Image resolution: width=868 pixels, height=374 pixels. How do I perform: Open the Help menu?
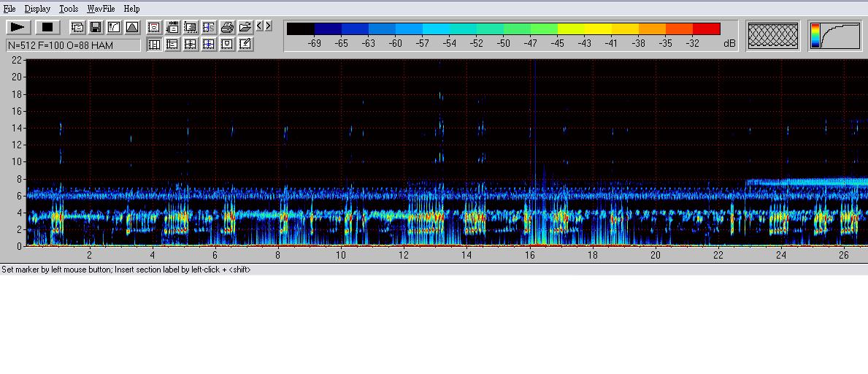tap(131, 9)
